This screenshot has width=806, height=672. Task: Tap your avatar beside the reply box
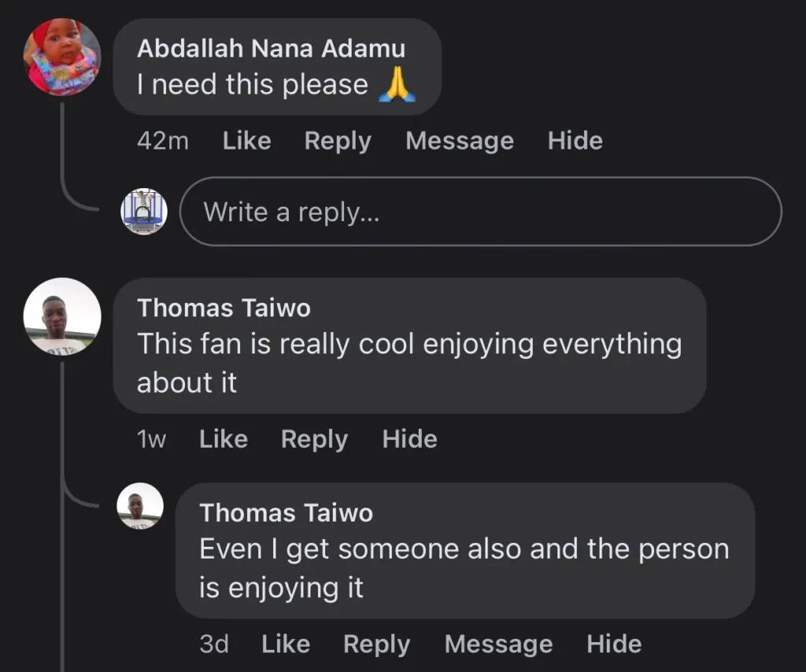pos(143,211)
